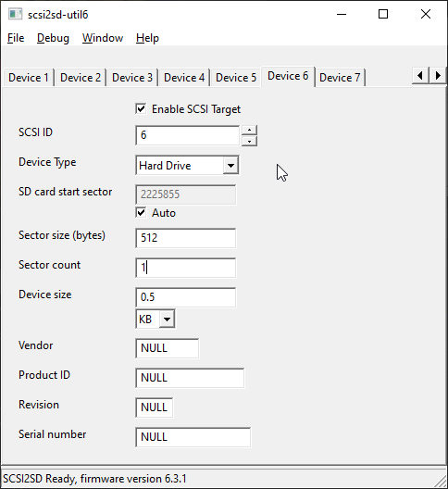Minimize the scsi2sd-util6 window
The width and height of the screenshot is (448, 489).
342,14
